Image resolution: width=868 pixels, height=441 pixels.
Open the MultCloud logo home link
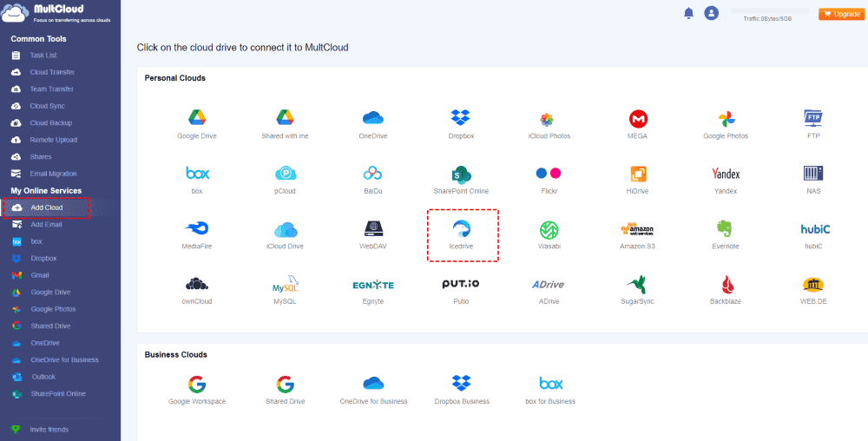tap(57, 13)
